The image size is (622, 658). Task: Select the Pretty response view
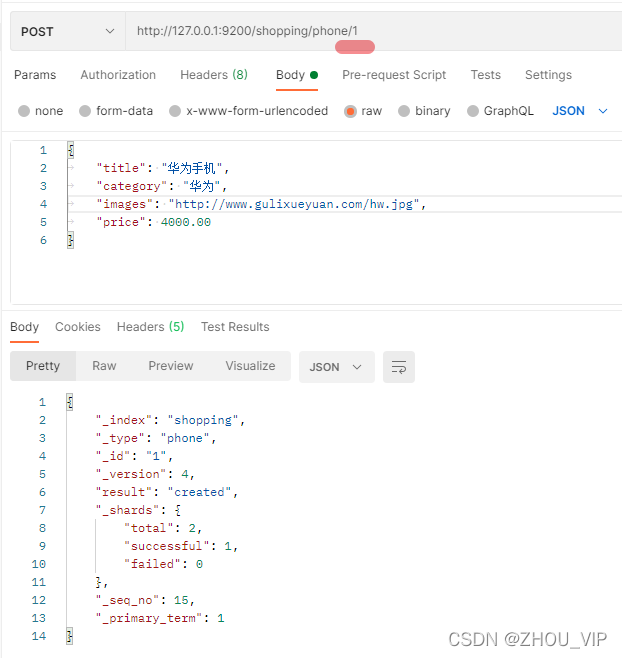tap(43, 366)
